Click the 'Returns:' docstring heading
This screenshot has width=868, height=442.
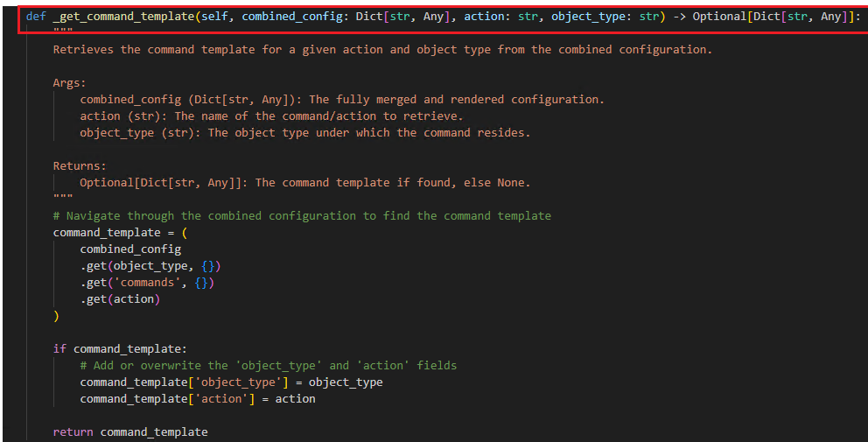(80, 166)
